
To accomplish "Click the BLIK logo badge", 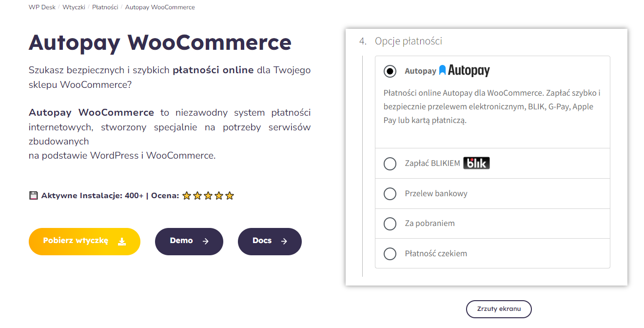I will pos(476,163).
